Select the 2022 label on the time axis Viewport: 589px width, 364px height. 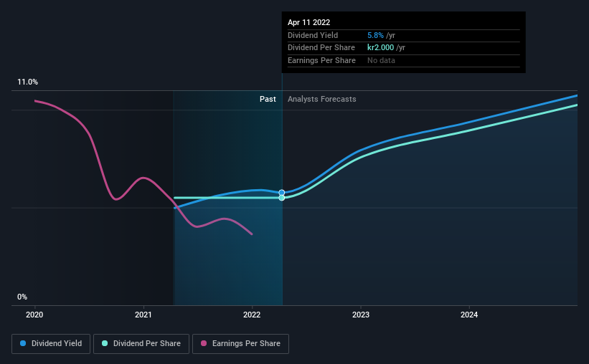coord(252,315)
